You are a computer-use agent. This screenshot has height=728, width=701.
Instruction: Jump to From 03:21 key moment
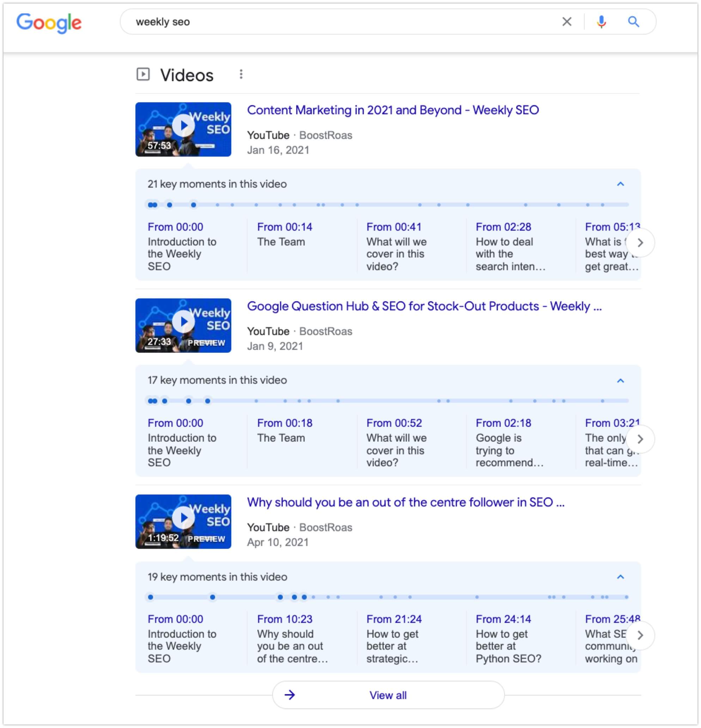pos(612,443)
